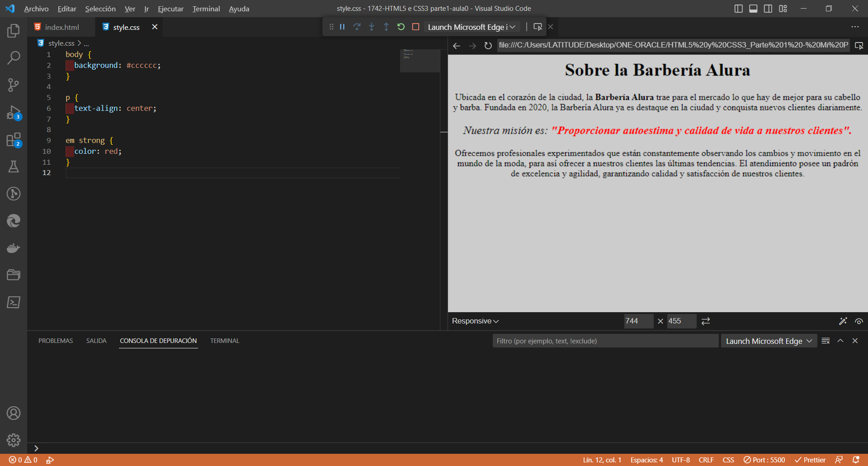Toggle the bottom panel layout
The width and height of the screenshot is (868, 466).
753,9
